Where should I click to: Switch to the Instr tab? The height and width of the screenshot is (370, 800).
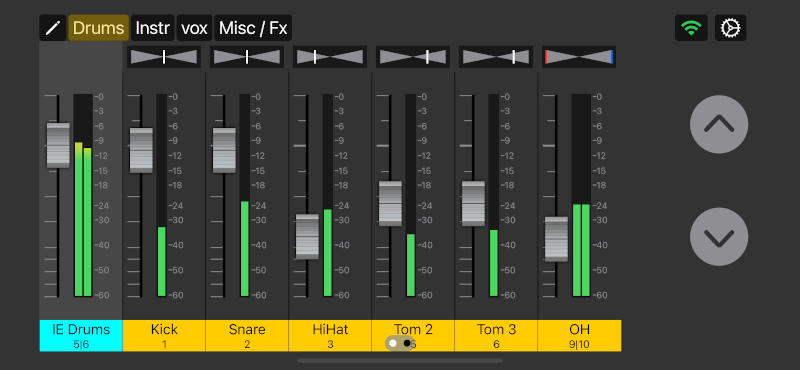coord(153,28)
